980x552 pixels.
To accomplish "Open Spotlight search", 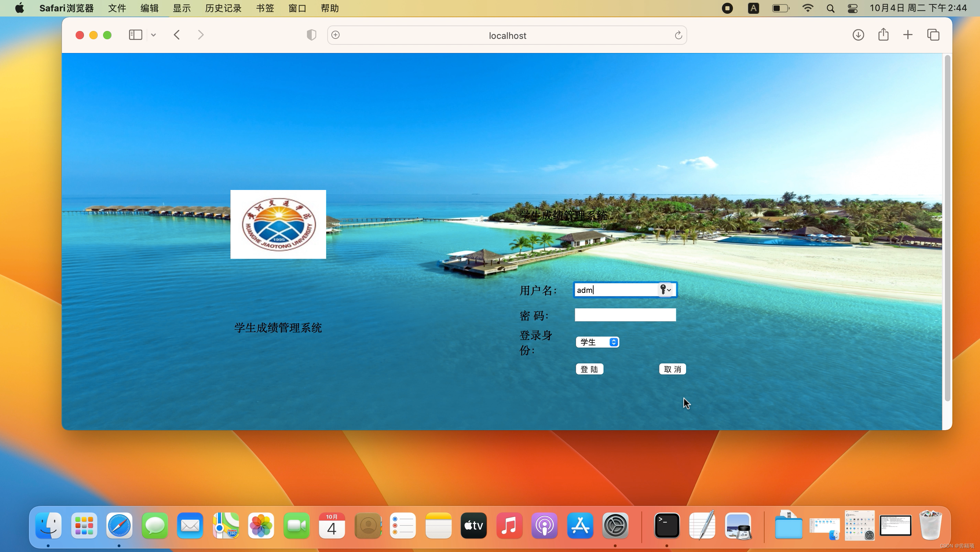I will click(831, 8).
